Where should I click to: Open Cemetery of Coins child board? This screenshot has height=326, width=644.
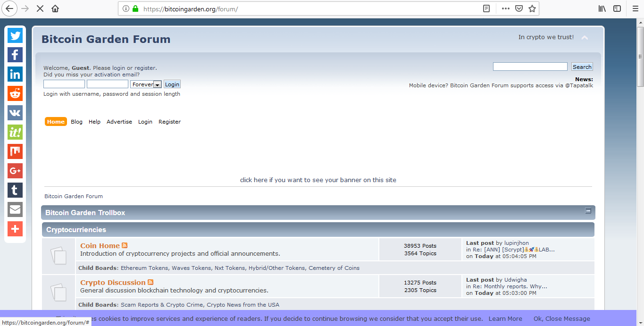pyautogui.click(x=334, y=268)
